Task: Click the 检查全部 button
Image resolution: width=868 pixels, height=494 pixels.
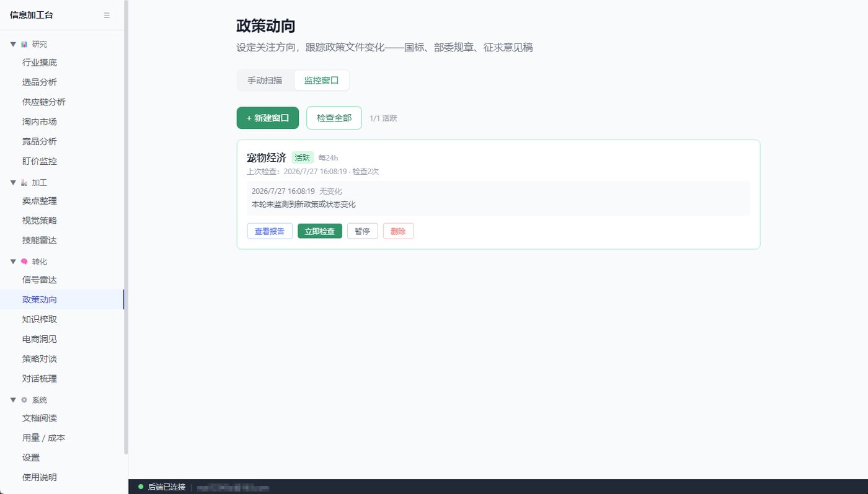Action: coord(334,118)
